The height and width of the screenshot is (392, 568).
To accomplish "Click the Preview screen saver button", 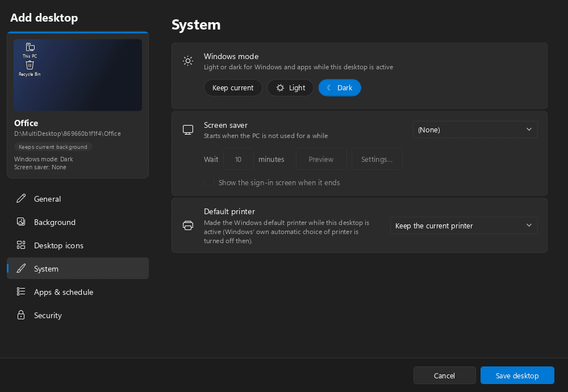I will (321, 159).
